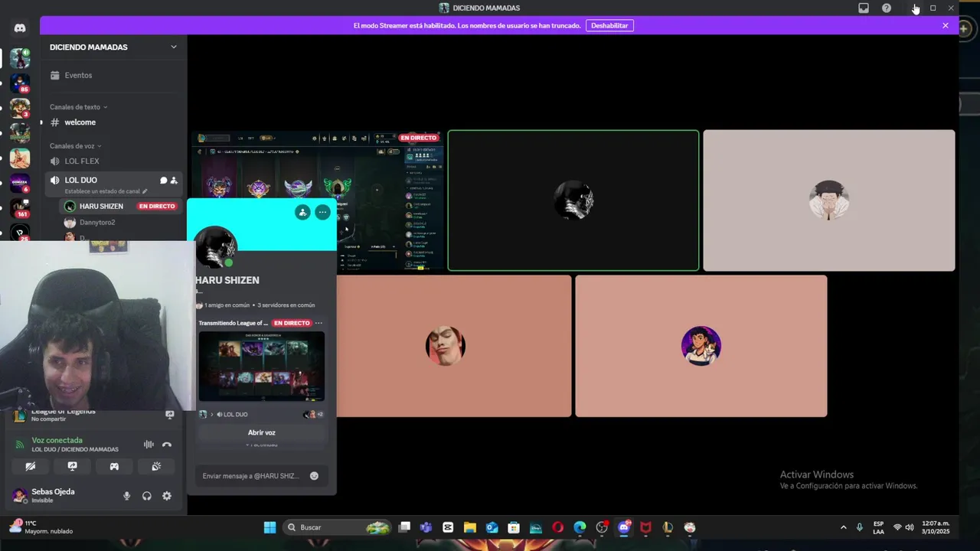
Task: Open volume control in system tray
Action: (x=910, y=527)
